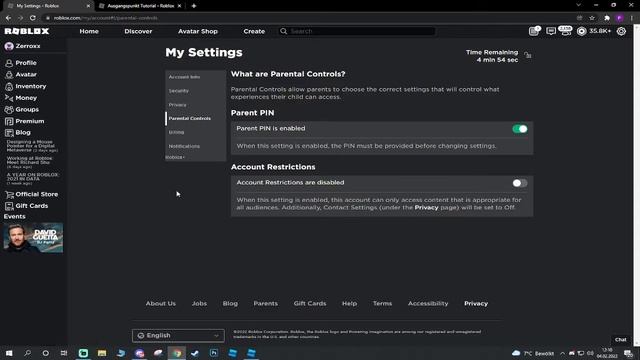Open the Create nav item

254,31
